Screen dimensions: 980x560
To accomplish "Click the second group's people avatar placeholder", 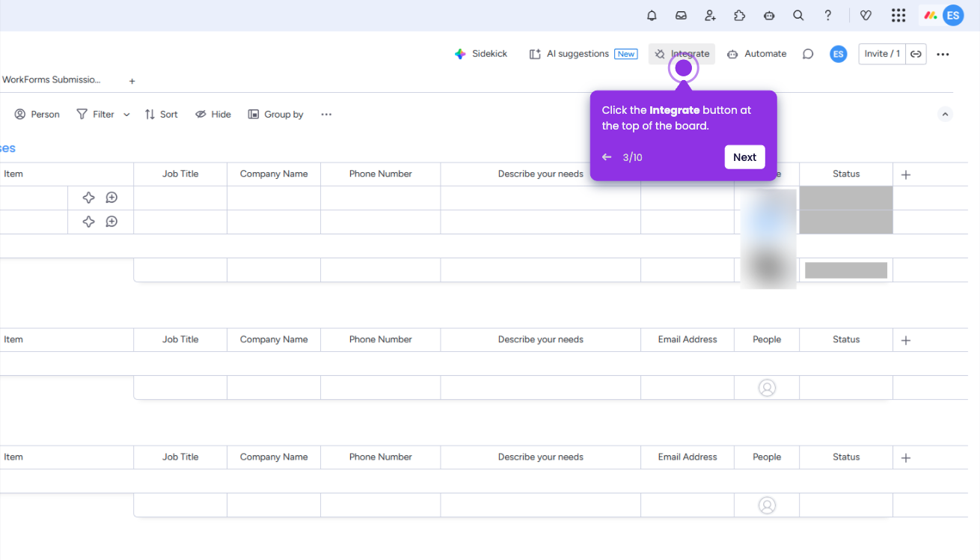I will tap(767, 388).
